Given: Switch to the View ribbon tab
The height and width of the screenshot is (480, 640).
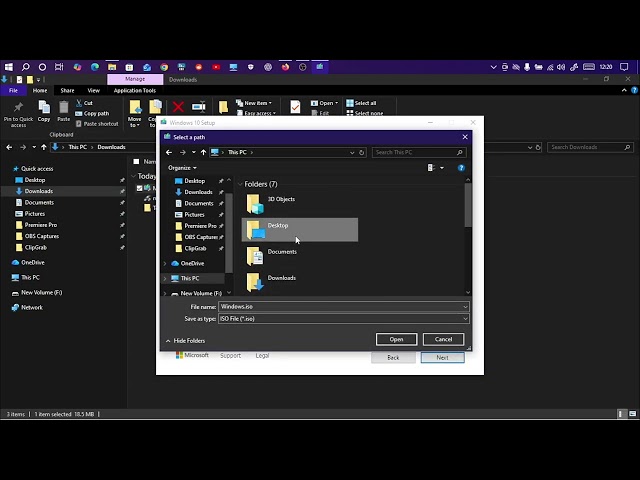Looking at the screenshot, I should click(x=93, y=91).
